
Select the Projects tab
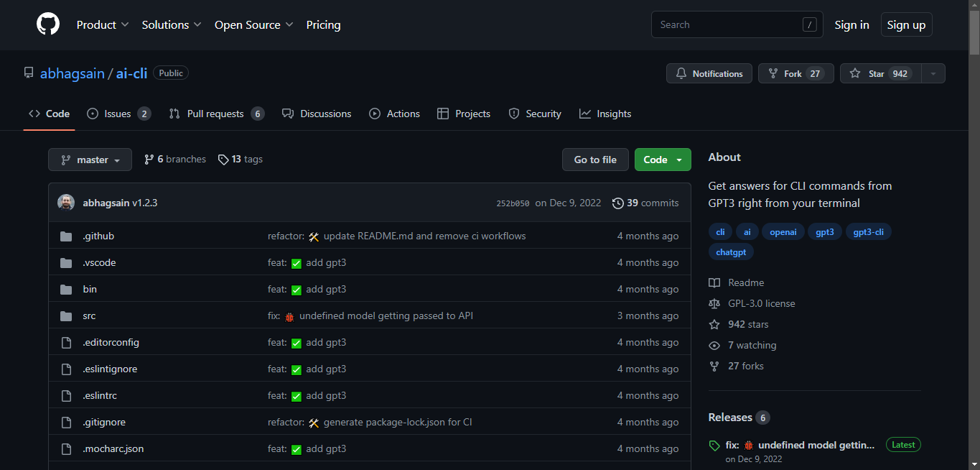[x=463, y=114]
